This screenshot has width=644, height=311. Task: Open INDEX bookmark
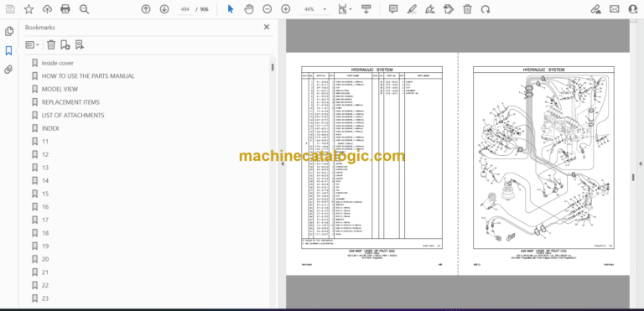click(50, 128)
